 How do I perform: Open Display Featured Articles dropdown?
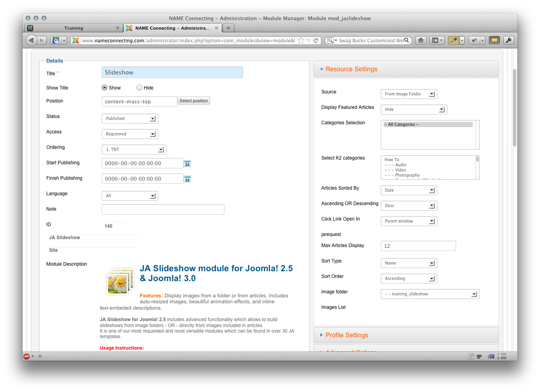(414, 109)
